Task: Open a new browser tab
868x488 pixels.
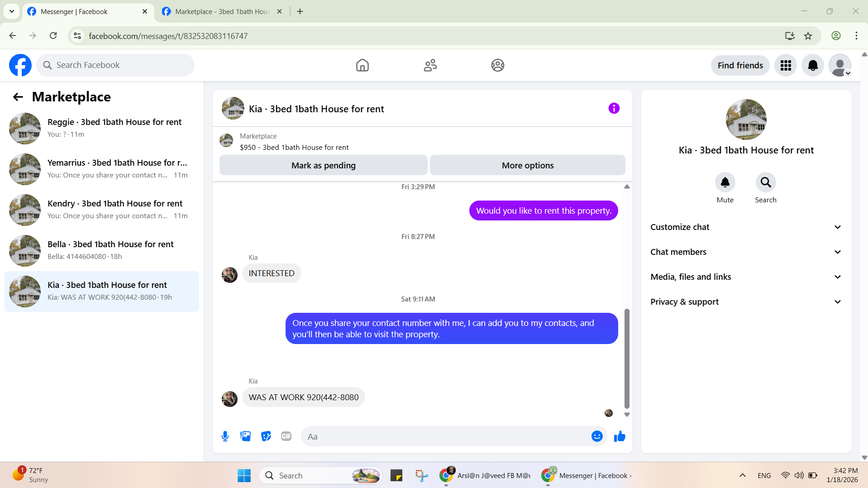Action: 300,11
